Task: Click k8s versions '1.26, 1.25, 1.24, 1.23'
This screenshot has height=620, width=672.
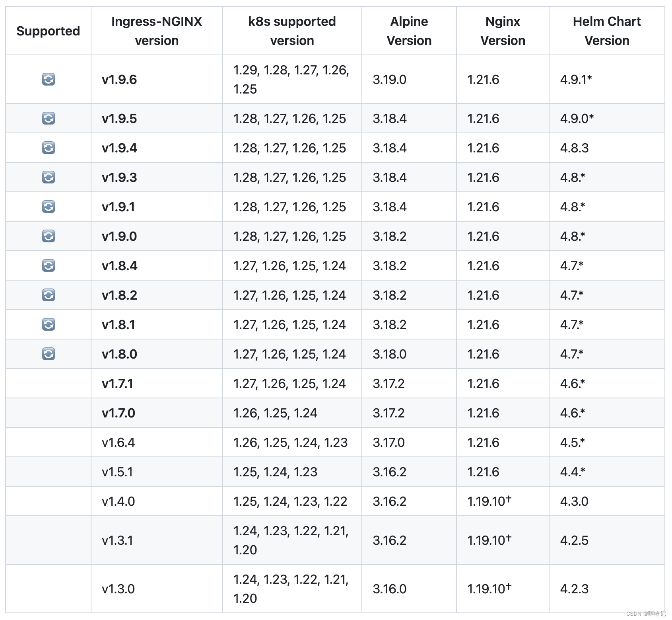Action: point(290,443)
